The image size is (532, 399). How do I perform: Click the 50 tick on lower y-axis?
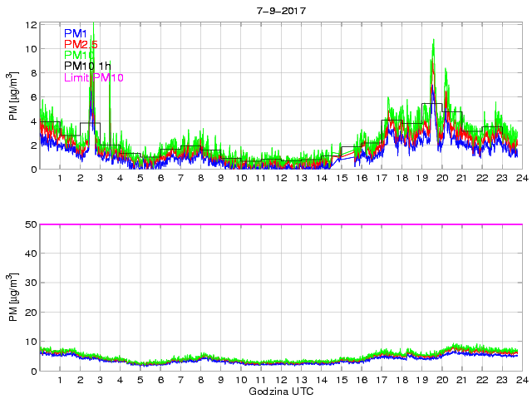click(31, 224)
